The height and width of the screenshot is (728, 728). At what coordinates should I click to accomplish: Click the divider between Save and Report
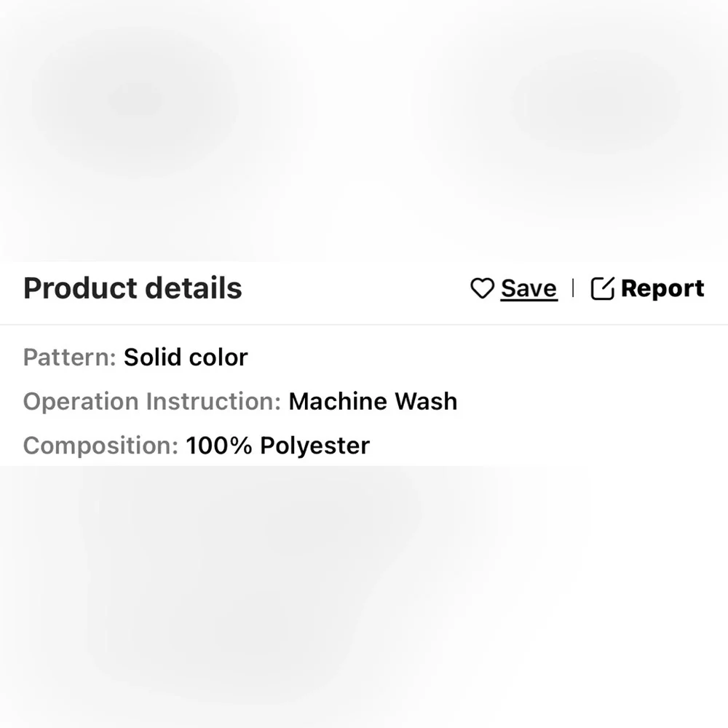[x=574, y=288]
